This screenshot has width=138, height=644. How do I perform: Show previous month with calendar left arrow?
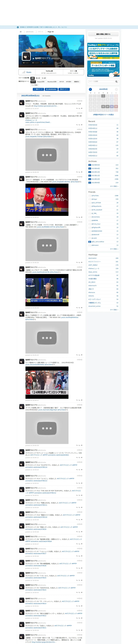coord(90,89)
